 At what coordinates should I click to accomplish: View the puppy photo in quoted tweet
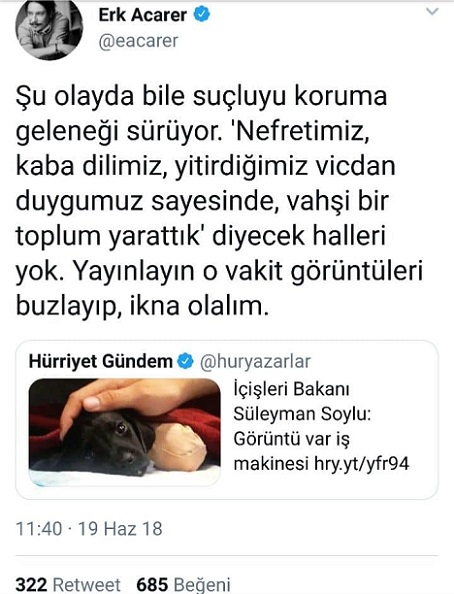(x=125, y=432)
